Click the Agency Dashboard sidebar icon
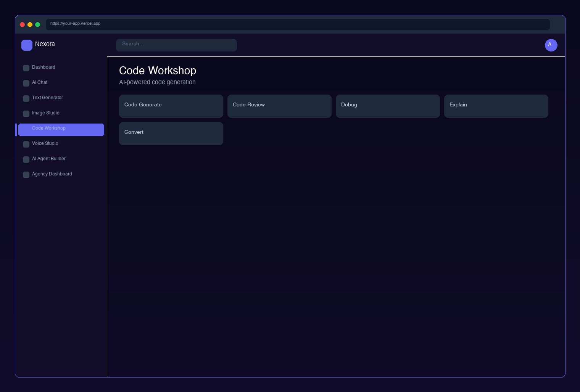The height and width of the screenshot is (392, 580). 26,175
